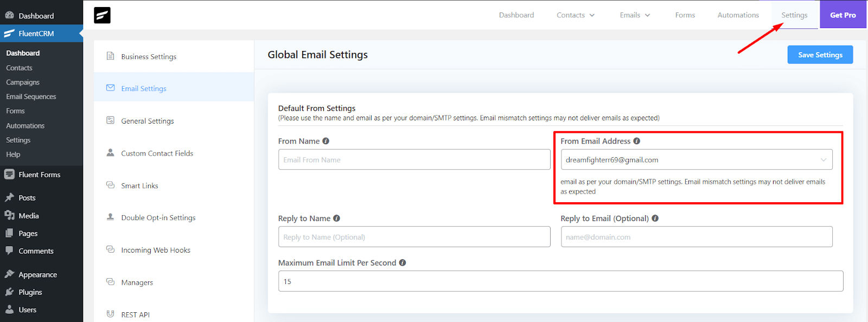Click the Plugins icon in WordPress sidebar
Screen dimensions: 868x322
(9, 292)
